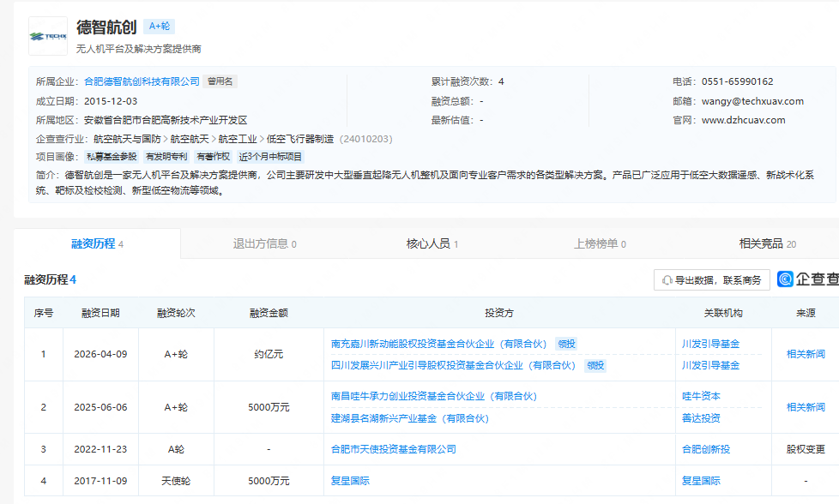Open the 相关竞品 tab
Image resolution: width=839 pixels, height=504 pixels.
tap(767, 243)
